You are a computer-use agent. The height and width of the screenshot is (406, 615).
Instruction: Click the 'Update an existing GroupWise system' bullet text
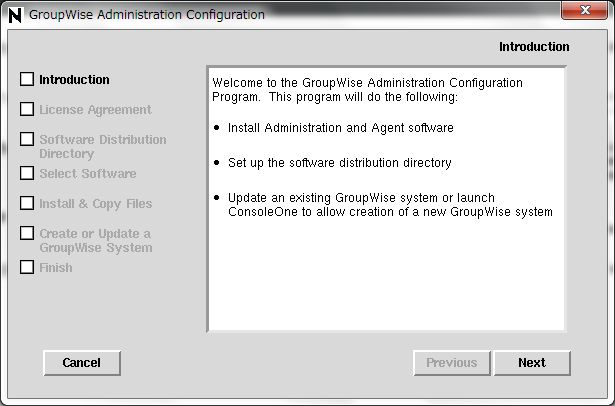(390, 205)
